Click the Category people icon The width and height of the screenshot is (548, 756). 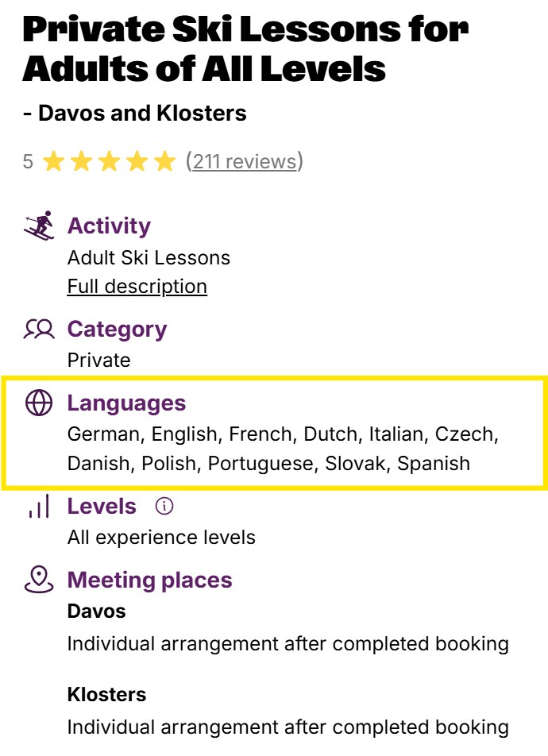(39, 330)
